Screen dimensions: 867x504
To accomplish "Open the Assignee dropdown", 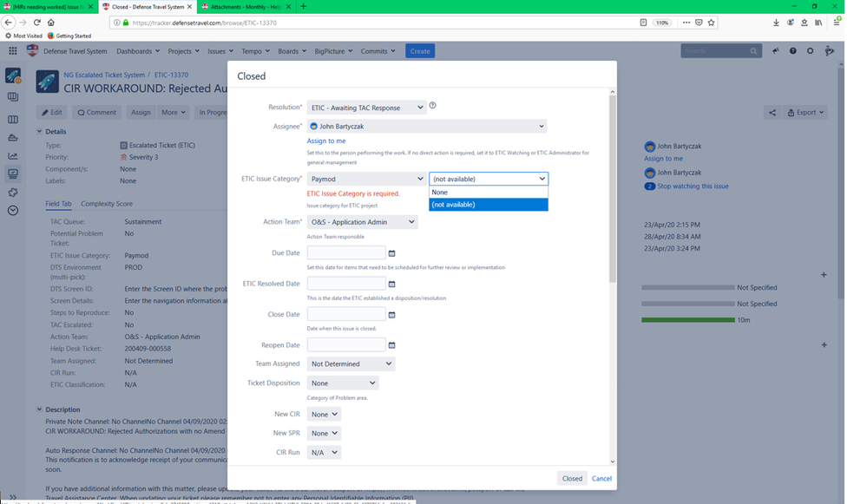I will (427, 126).
